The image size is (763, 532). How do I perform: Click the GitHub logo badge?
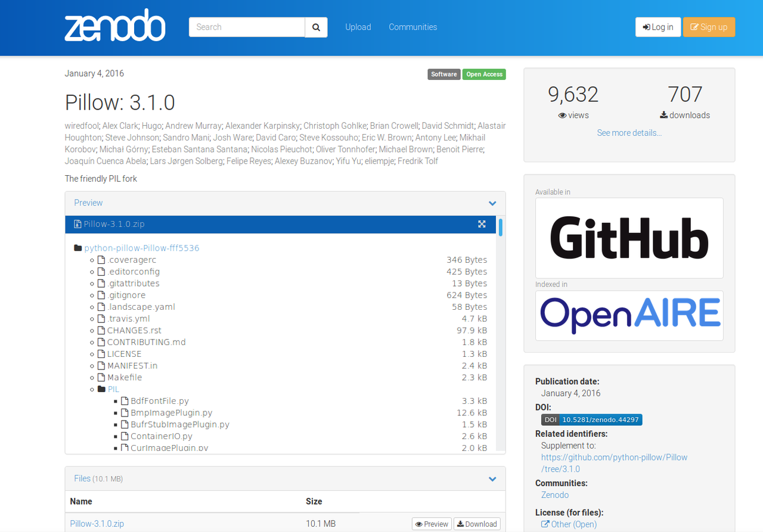coord(629,238)
